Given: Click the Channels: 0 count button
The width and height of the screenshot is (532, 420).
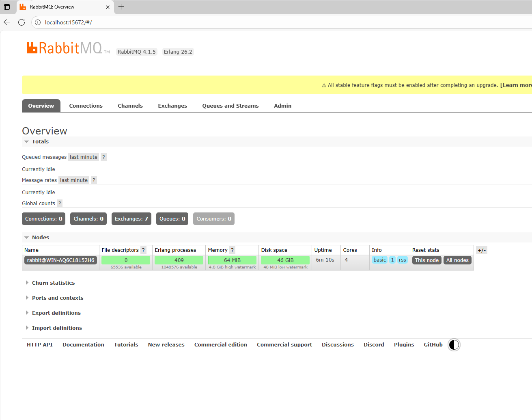Looking at the screenshot, I should (x=88, y=219).
